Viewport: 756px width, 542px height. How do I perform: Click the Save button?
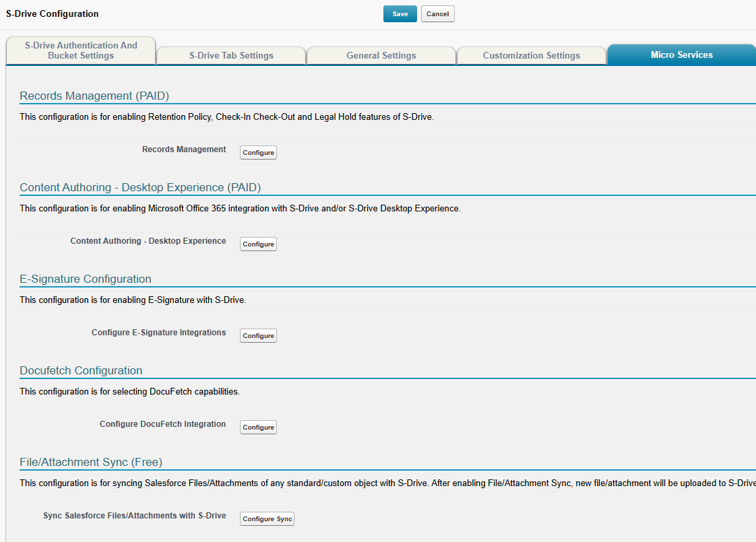pyautogui.click(x=400, y=14)
